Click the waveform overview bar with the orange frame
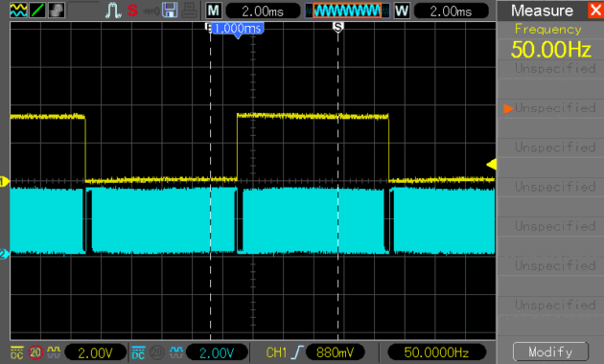 pos(347,11)
